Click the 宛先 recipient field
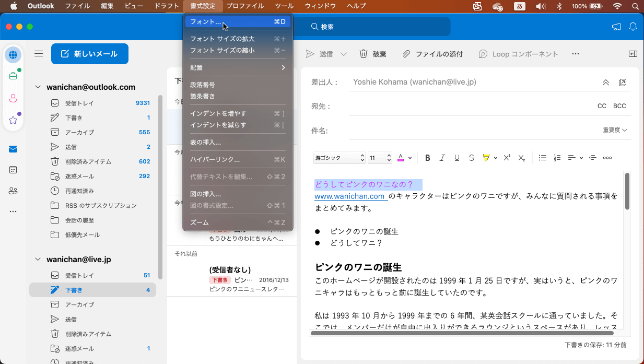Image resolution: width=644 pixels, height=364 pixels. point(470,106)
